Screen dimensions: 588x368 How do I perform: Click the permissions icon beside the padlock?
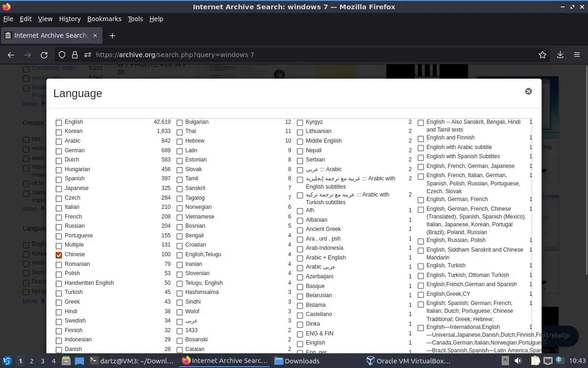coord(88,55)
